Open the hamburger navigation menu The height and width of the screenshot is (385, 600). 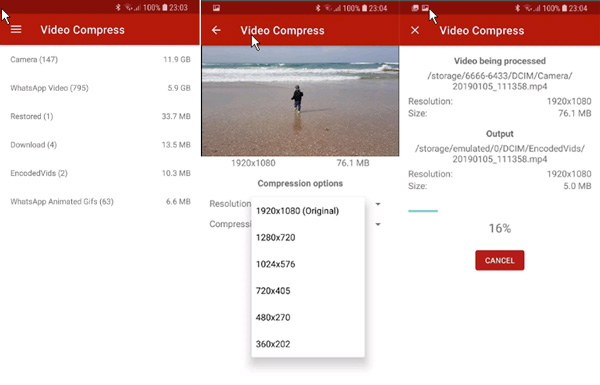16,29
